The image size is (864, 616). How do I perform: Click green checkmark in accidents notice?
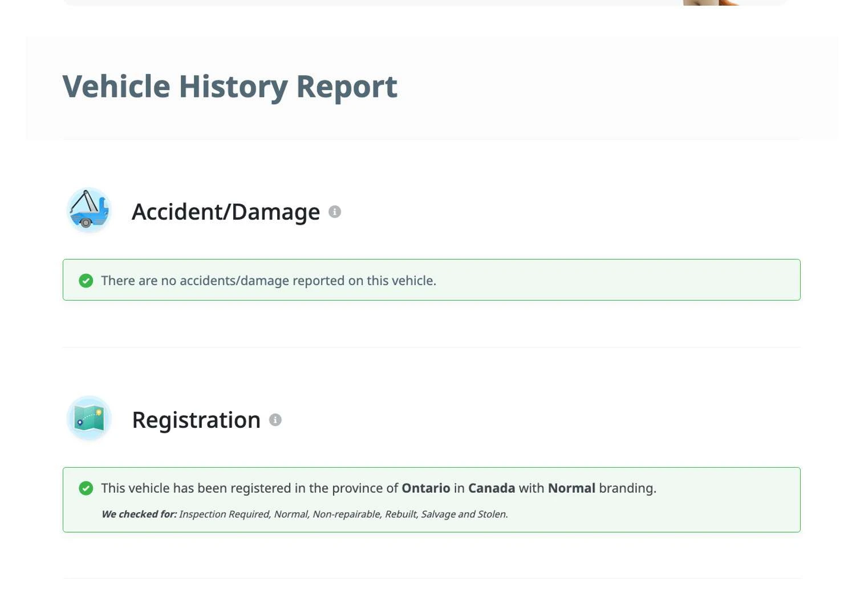pos(86,281)
